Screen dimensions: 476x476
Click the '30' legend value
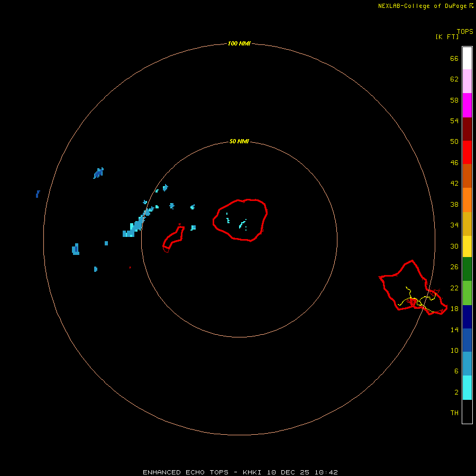coord(454,246)
